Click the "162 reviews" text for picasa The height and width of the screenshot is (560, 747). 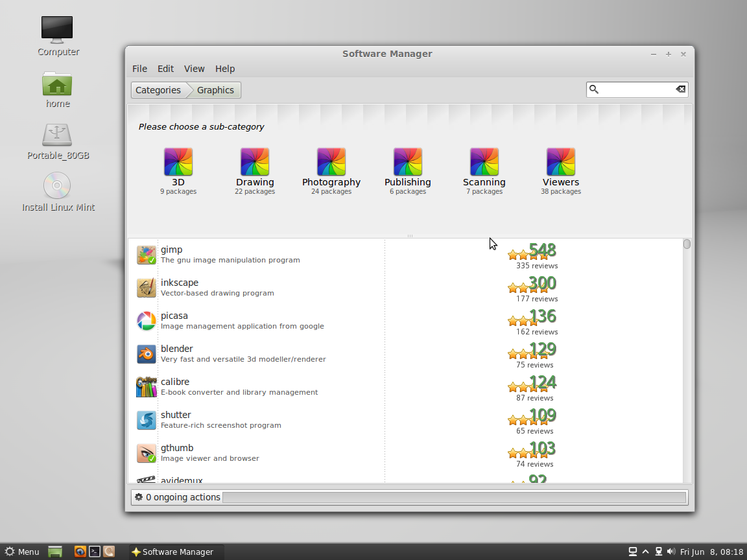pos(537,332)
